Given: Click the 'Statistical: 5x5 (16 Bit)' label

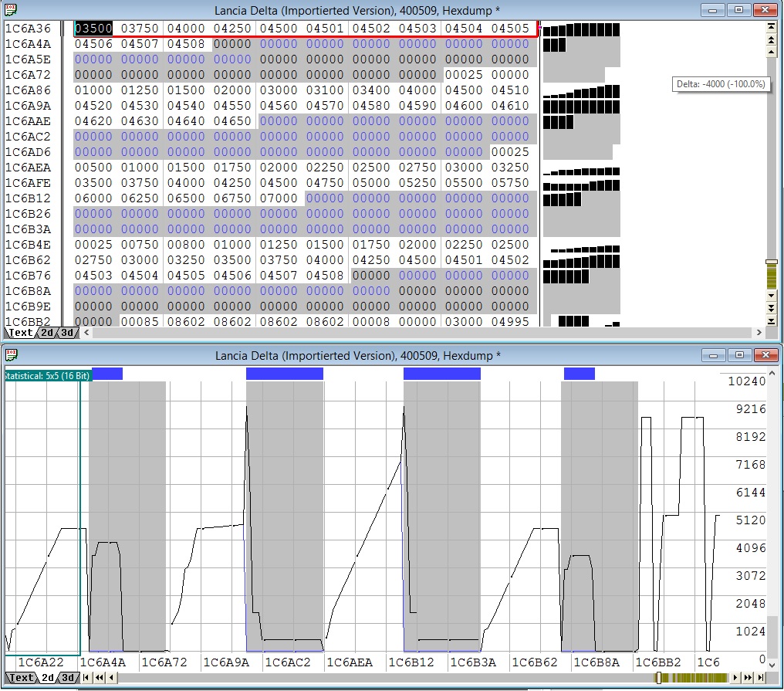Looking at the screenshot, I should point(46,376).
